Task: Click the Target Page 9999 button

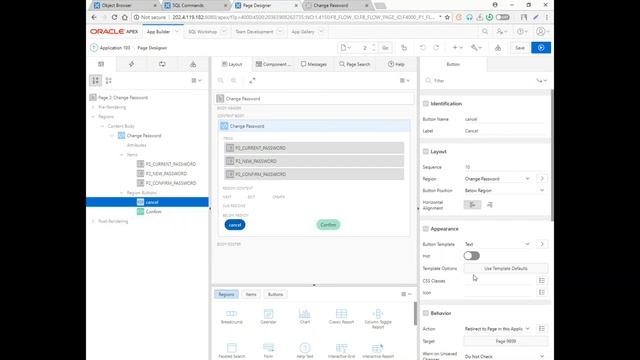Action: coord(506,341)
